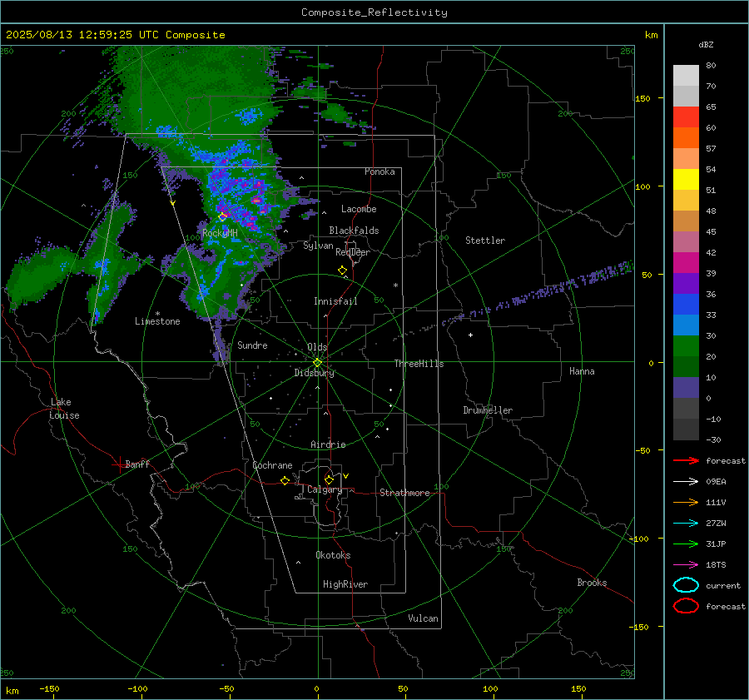
Task: Pick the cyan 27ZW arrow legend entry
Action: (686, 524)
